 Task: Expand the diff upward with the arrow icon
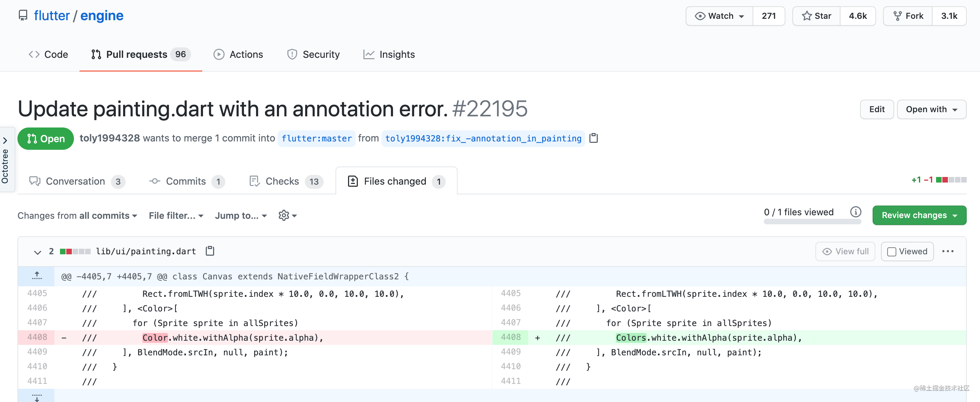click(x=37, y=276)
